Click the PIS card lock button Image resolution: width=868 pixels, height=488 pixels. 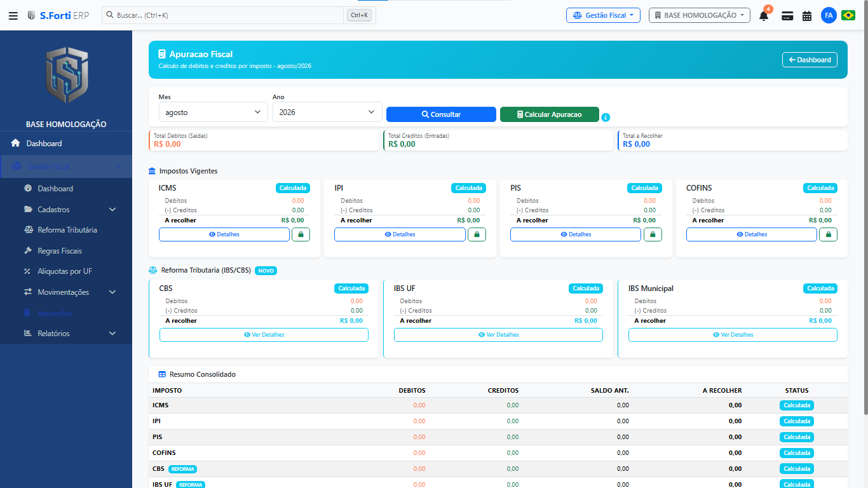[653, 234]
